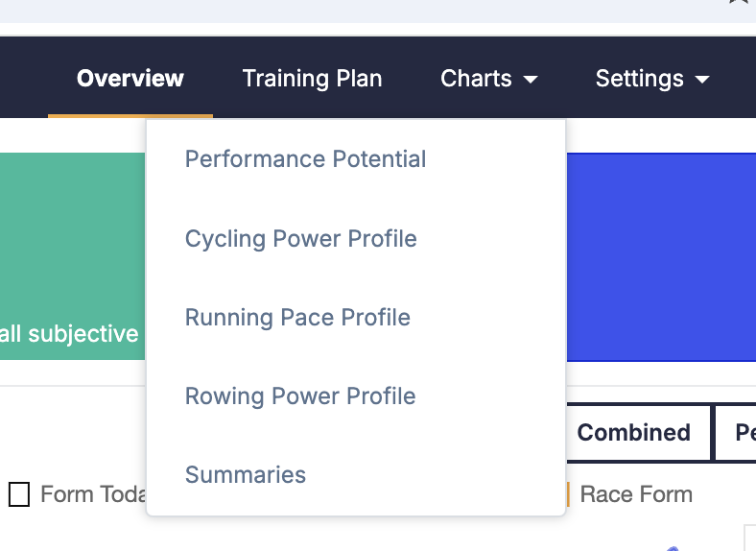Select Performance Potential from menu
756x551 pixels.
(x=306, y=158)
